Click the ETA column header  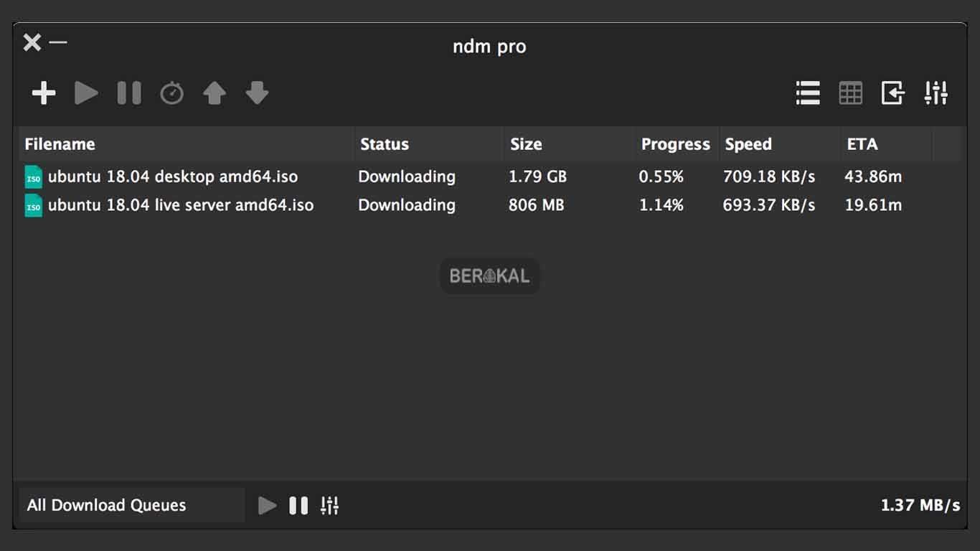(x=862, y=144)
